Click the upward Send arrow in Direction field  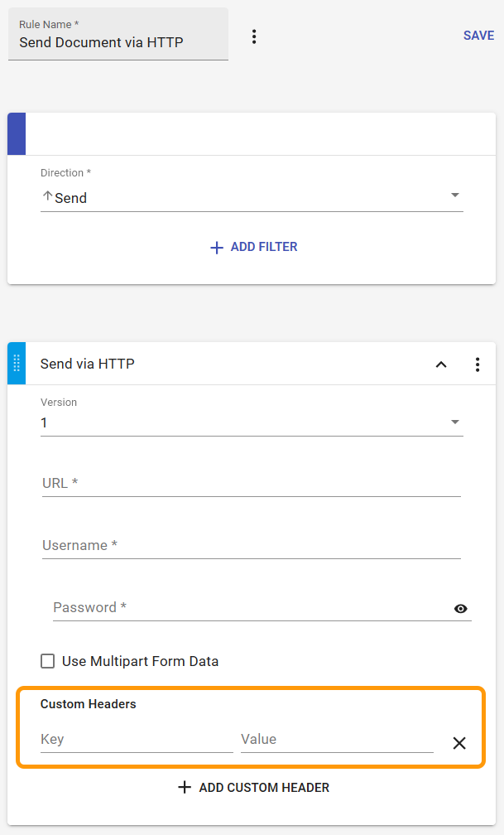point(47,196)
